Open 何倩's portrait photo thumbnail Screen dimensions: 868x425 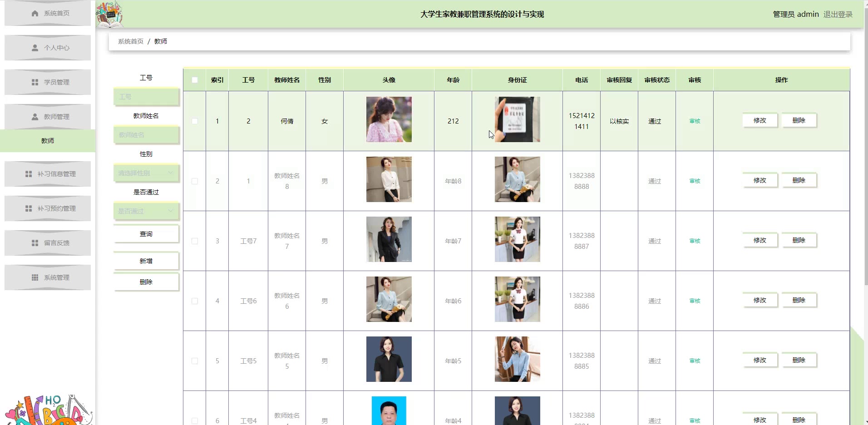[x=389, y=119]
